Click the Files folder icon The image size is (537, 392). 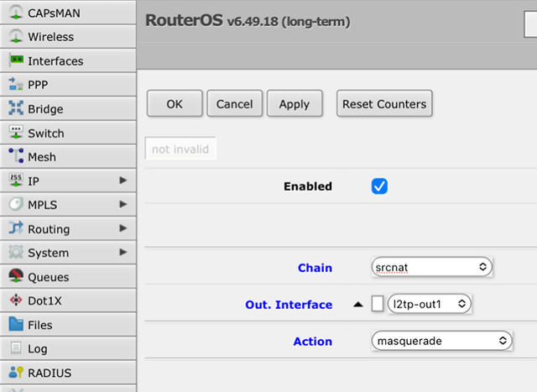16,324
